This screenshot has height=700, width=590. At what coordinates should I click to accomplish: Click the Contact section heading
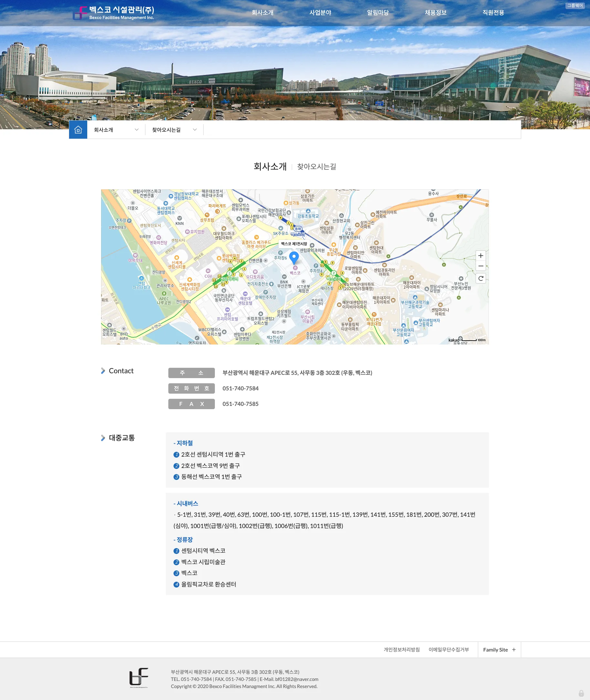121,371
